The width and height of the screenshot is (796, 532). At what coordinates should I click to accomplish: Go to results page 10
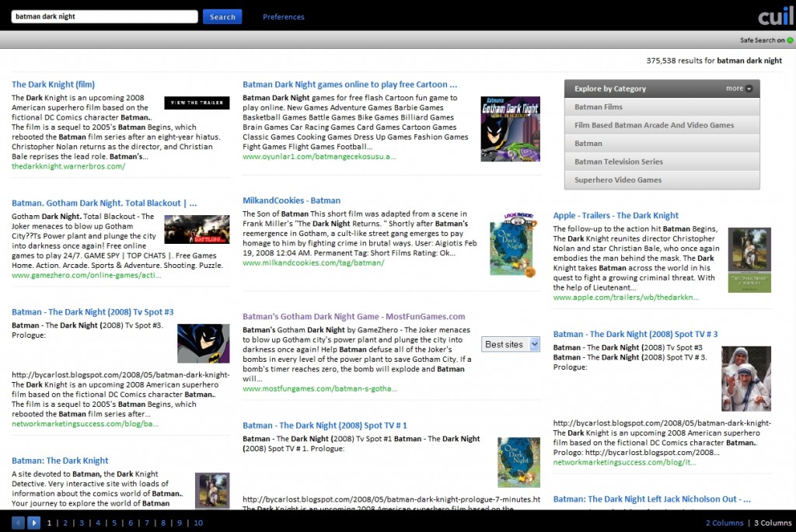198,523
